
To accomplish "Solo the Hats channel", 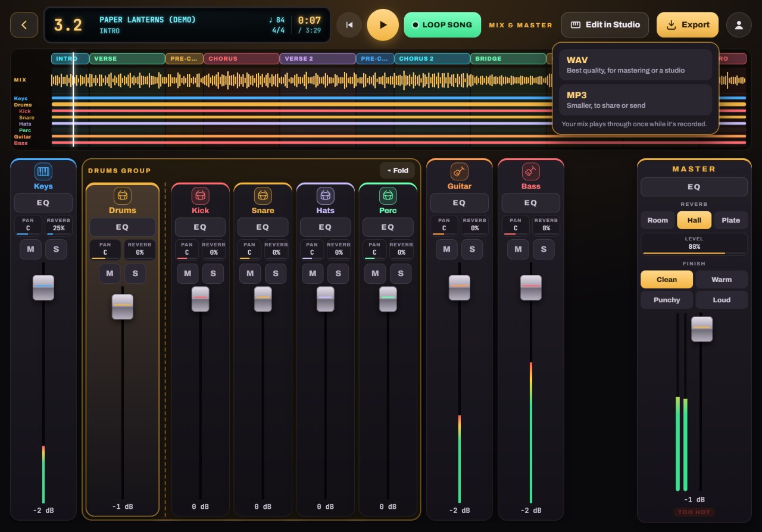I will pyautogui.click(x=338, y=274).
